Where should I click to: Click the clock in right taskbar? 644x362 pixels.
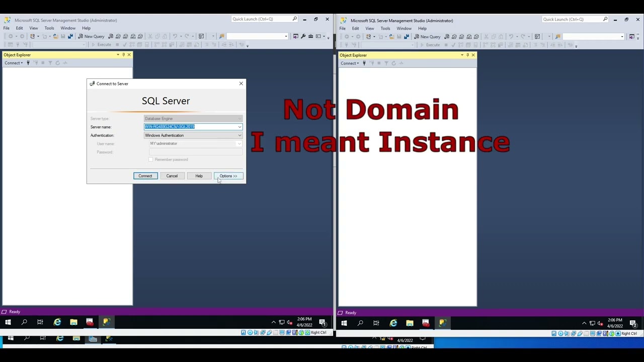pyautogui.click(x=615, y=323)
